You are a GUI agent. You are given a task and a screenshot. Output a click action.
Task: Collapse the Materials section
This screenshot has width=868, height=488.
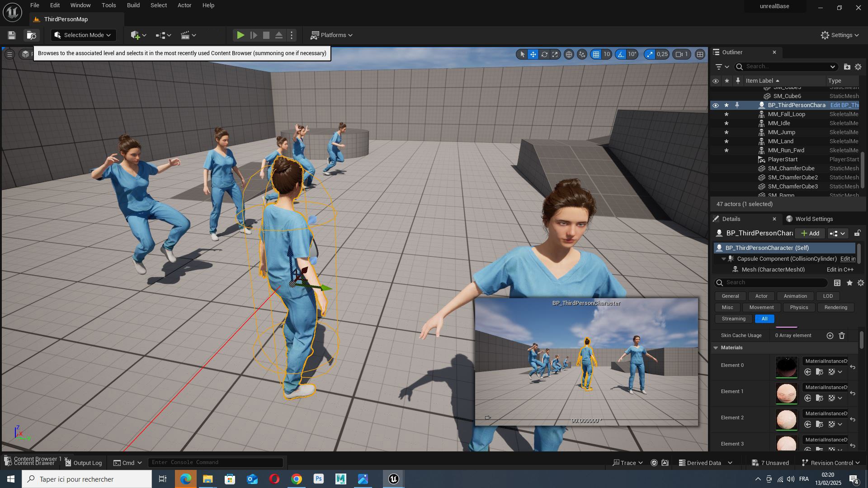[716, 348]
